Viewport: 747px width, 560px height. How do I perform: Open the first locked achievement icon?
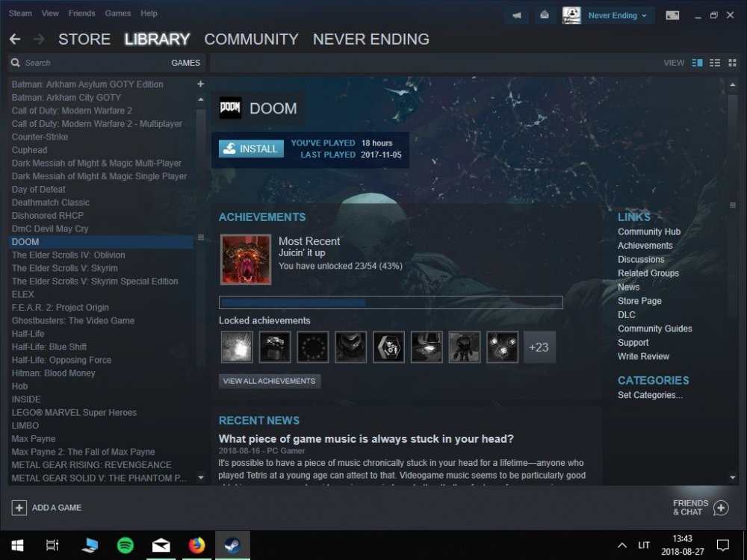click(237, 347)
